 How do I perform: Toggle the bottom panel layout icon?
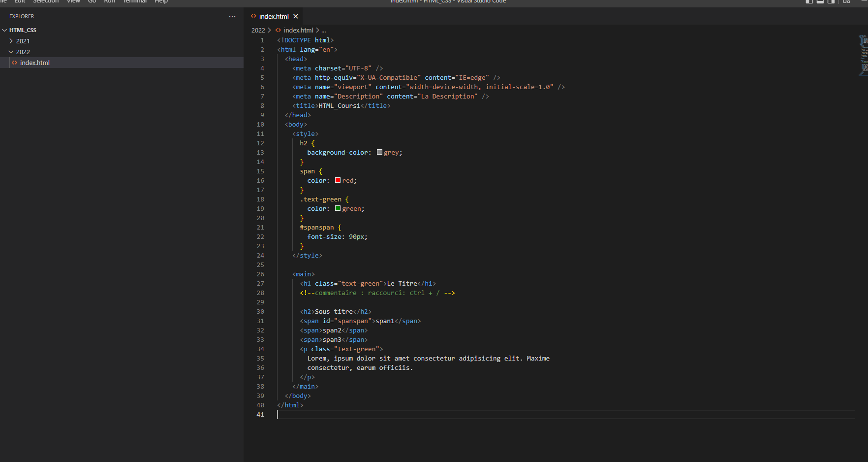point(820,1)
